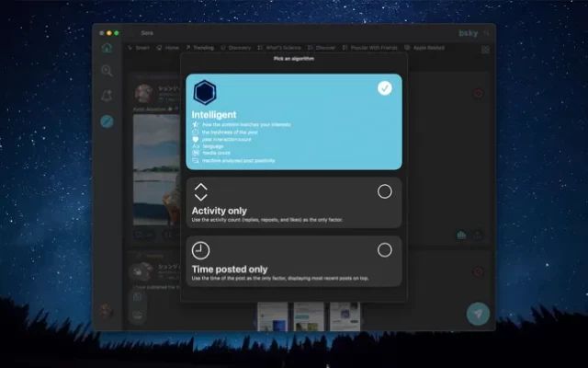Open Home from the sidebar house icon
The width and height of the screenshot is (588, 368).
click(107, 48)
